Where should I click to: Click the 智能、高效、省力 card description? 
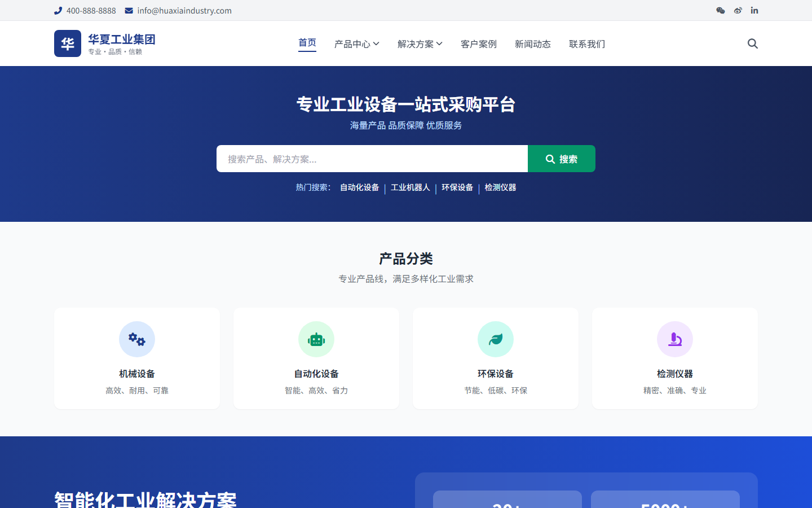coord(316,391)
